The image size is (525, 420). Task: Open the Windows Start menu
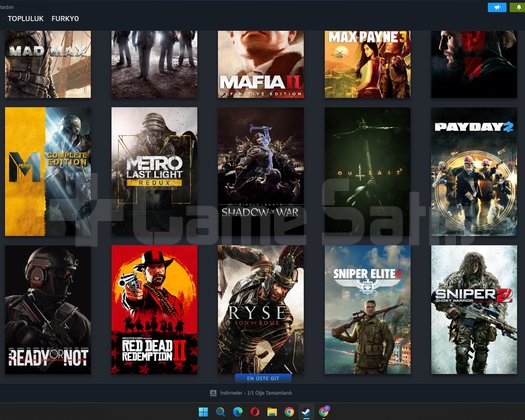coord(203,412)
